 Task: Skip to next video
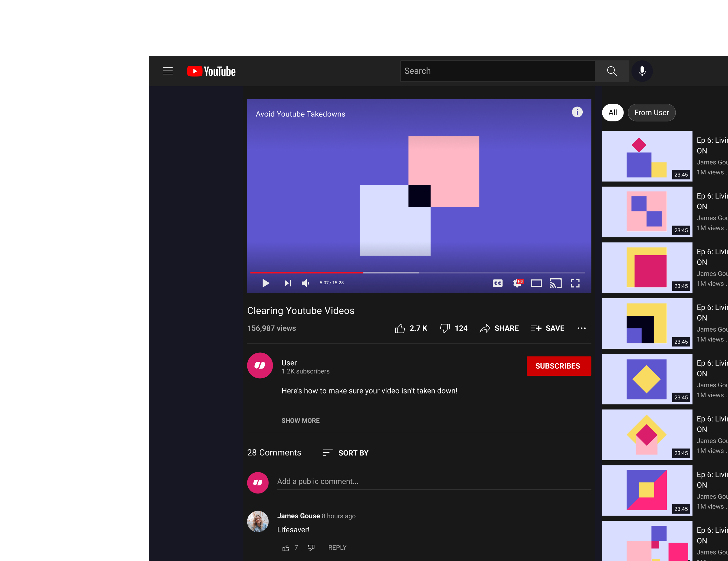point(288,283)
